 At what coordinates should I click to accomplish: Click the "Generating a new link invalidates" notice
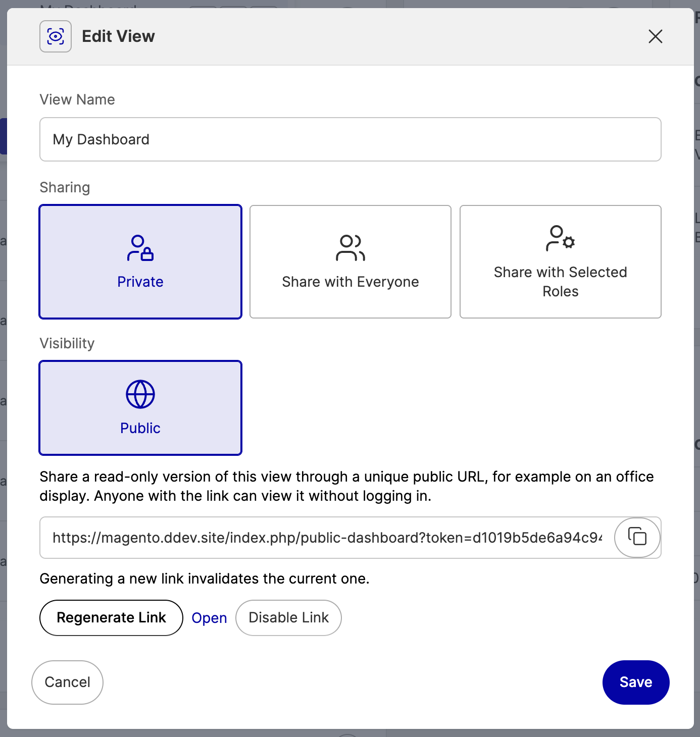point(205,578)
